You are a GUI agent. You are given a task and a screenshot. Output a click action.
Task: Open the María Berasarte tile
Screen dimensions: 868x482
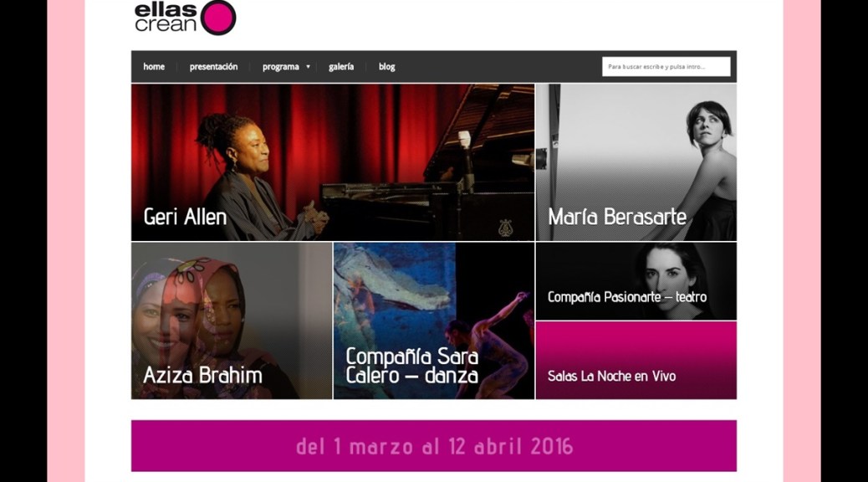pos(636,162)
